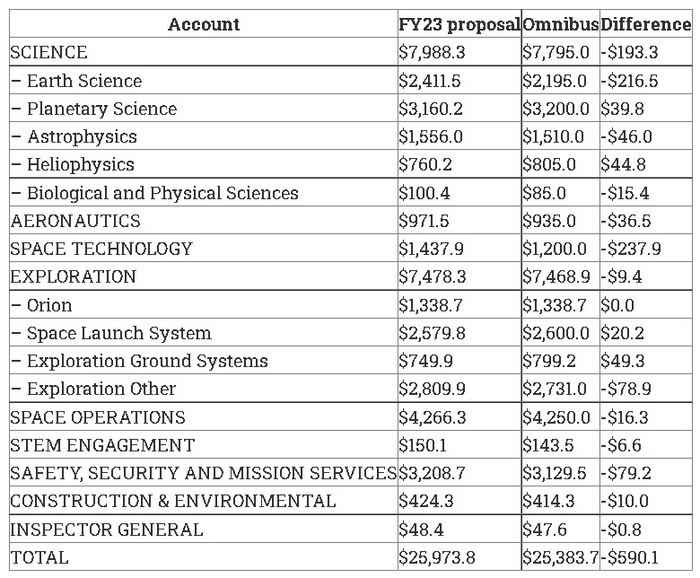The height and width of the screenshot is (578, 700).
Task: Click the FY23 proposal column header
Action: (459, 24)
